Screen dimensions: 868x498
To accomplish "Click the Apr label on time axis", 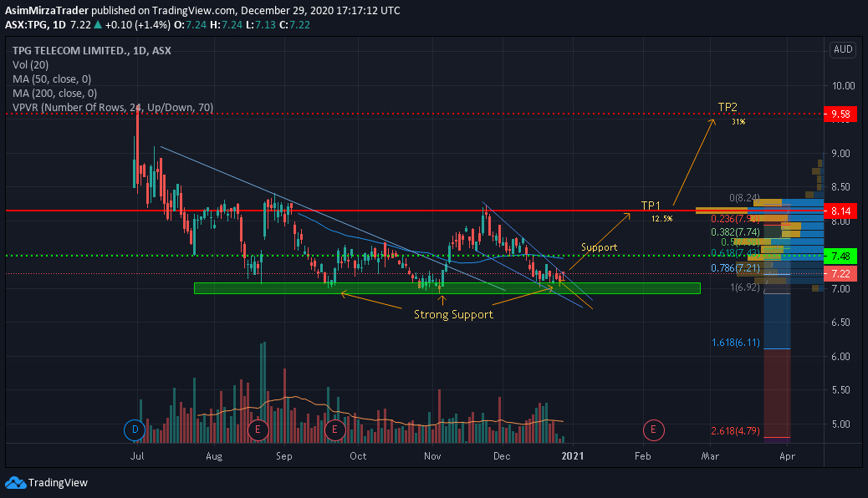I will (x=787, y=456).
